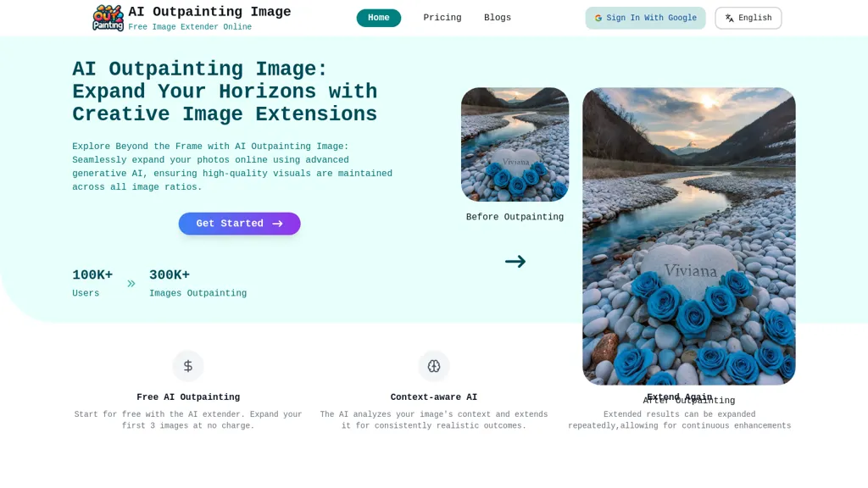
Task: Click the Get Started button
Action: pos(240,224)
